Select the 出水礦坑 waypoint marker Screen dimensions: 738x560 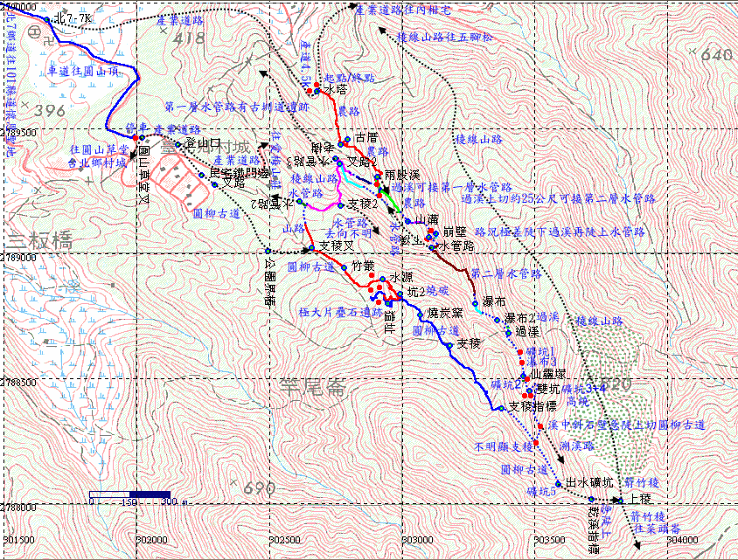tap(558, 483)
